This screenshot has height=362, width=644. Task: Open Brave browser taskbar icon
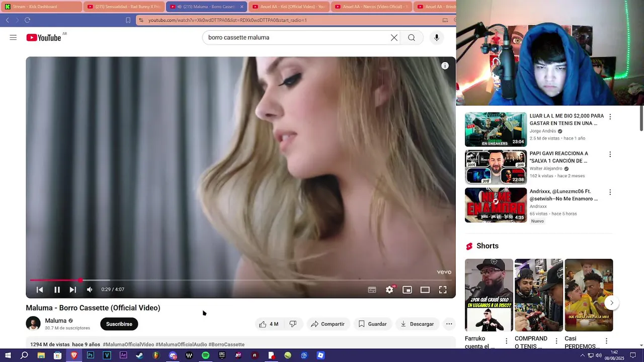[74, 355]
